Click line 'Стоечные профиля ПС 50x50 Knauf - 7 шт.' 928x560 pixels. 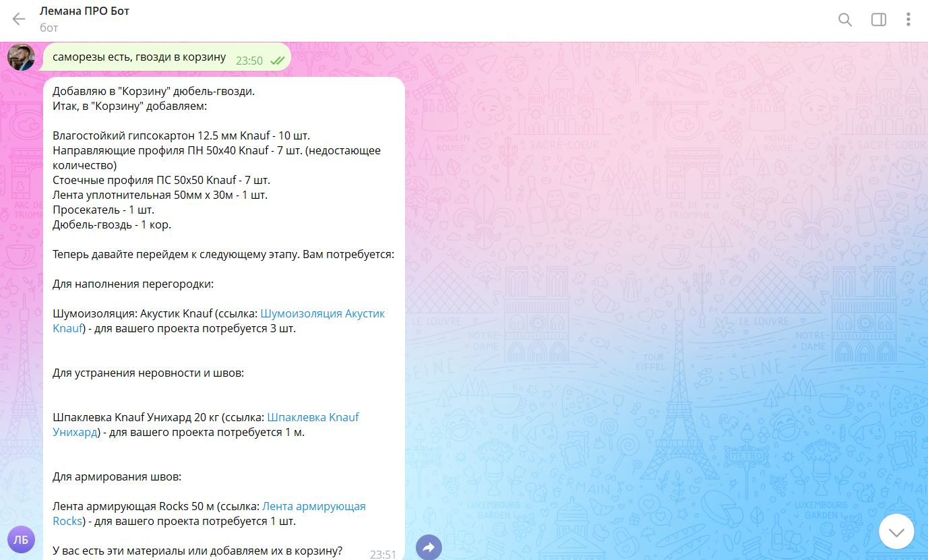click(161, 180)
